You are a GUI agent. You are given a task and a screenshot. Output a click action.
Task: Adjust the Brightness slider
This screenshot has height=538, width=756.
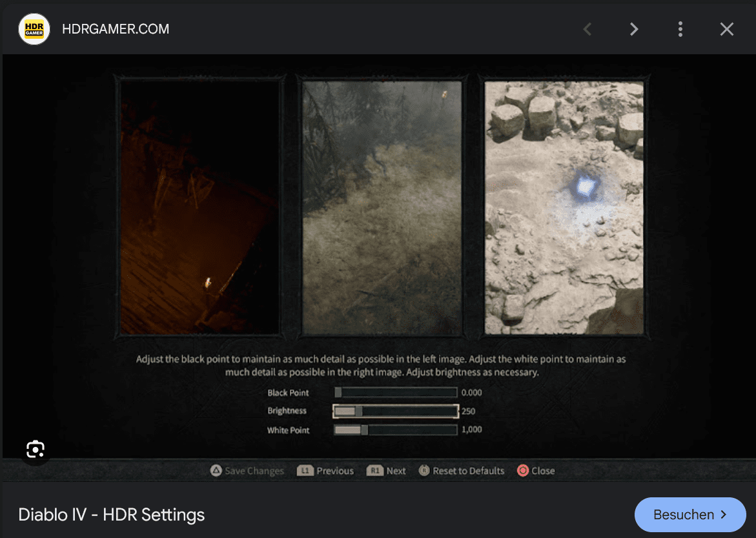[395, 411]
